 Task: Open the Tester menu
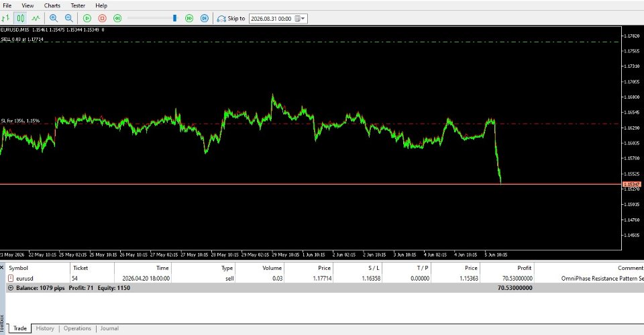point(78,5)
